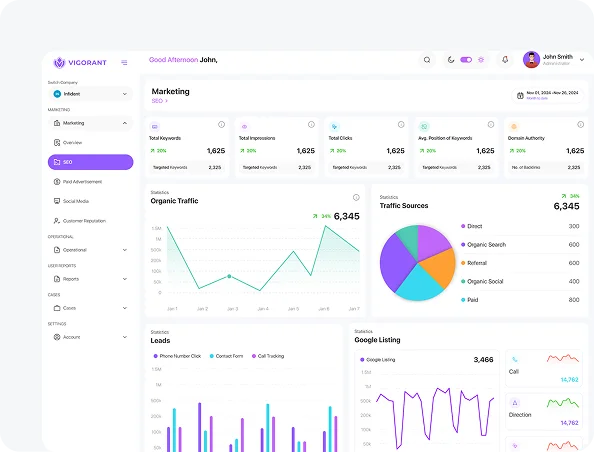This screenshot has width=594, height=452.
Task: Click Avg. Position of Keywords icon
Action: (424, 127)
